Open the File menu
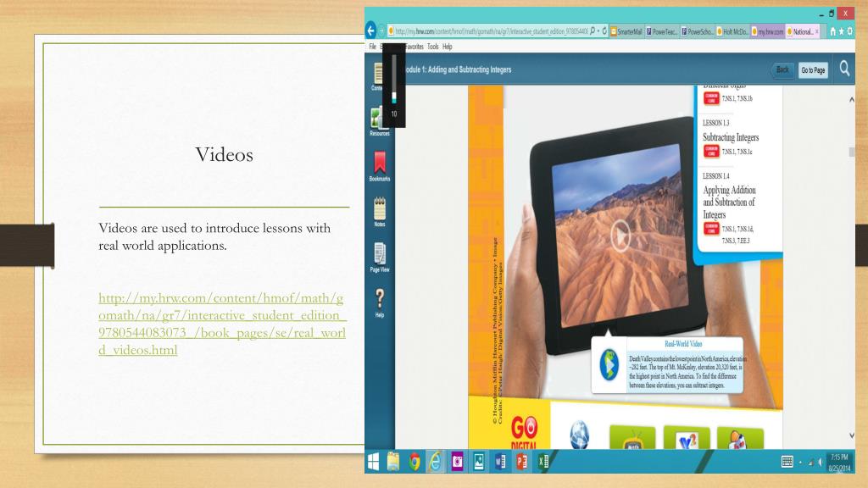The width and height of the screenshot is (868, 488). pos(373,47)
